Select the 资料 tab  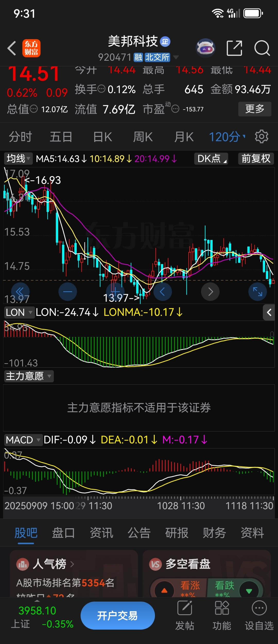tap(252, 533)
